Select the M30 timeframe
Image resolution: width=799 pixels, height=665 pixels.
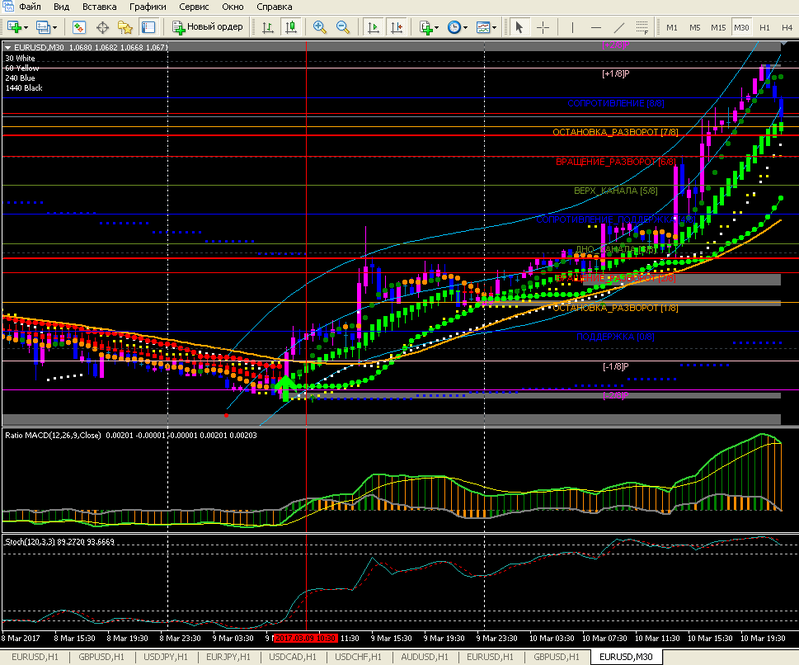point(741,28)
